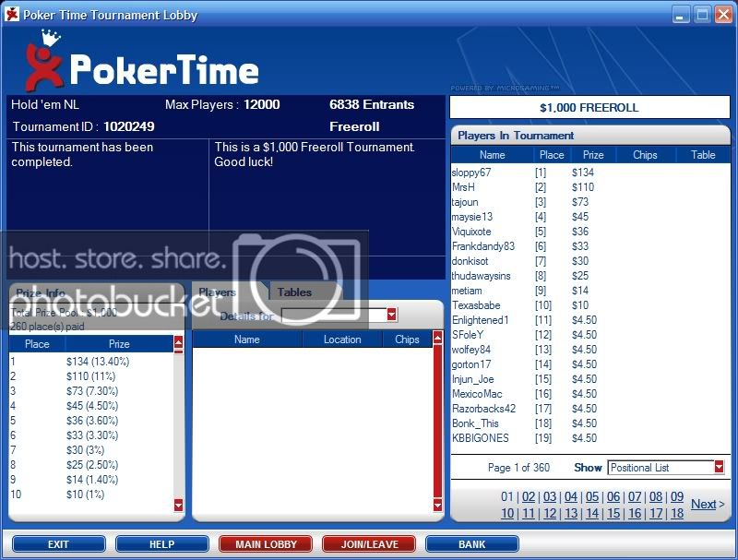The width and height of the screenshot is (738, 560).
Task: Select player tajoun
Action: tap(465, 202)
